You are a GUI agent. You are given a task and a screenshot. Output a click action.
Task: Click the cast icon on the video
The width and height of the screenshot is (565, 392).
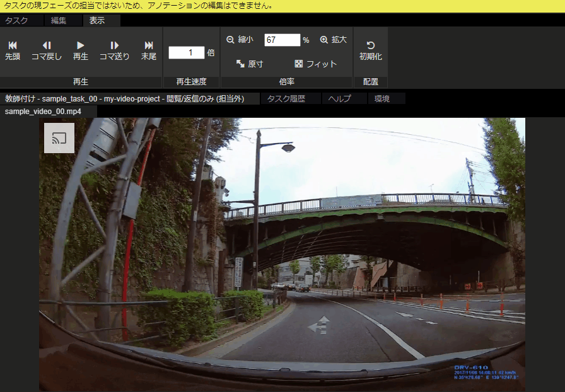pyautogui.click(x=59, y=138)
